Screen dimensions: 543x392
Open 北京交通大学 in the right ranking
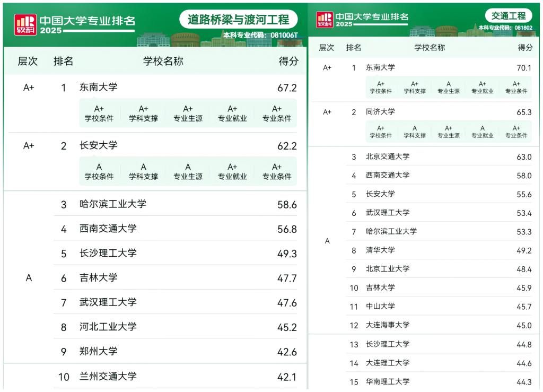[x=388, y=157]
